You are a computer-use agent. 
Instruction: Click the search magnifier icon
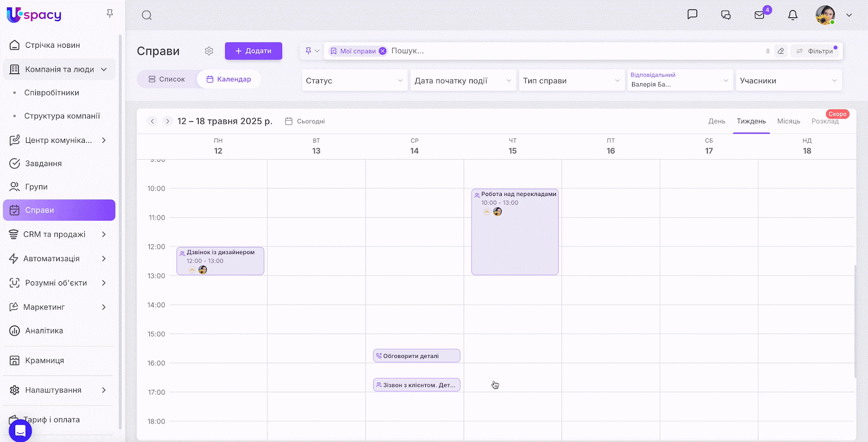coord(146,15)
